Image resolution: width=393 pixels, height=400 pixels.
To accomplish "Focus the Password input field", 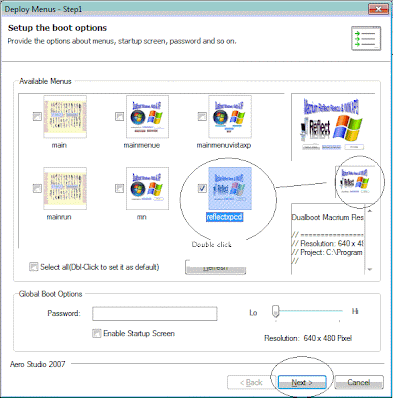I will (x=155, y=314).
